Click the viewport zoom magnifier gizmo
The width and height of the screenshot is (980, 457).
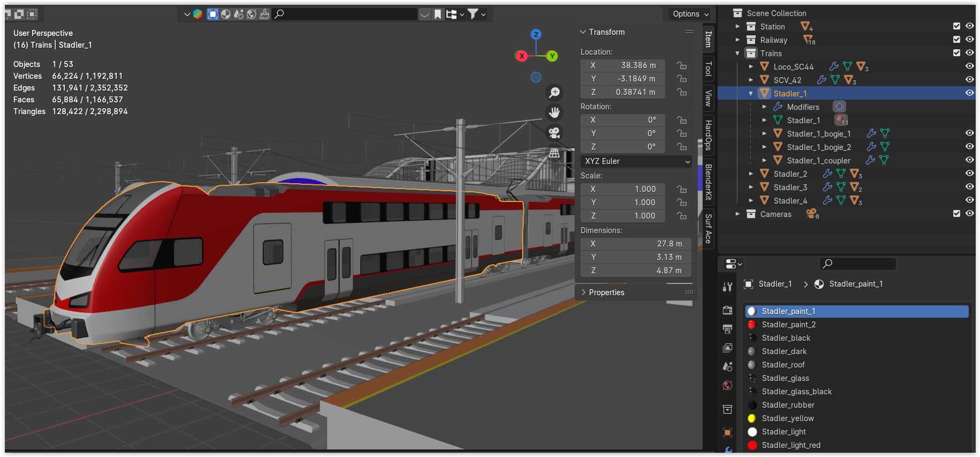click(x=554, y=93)
